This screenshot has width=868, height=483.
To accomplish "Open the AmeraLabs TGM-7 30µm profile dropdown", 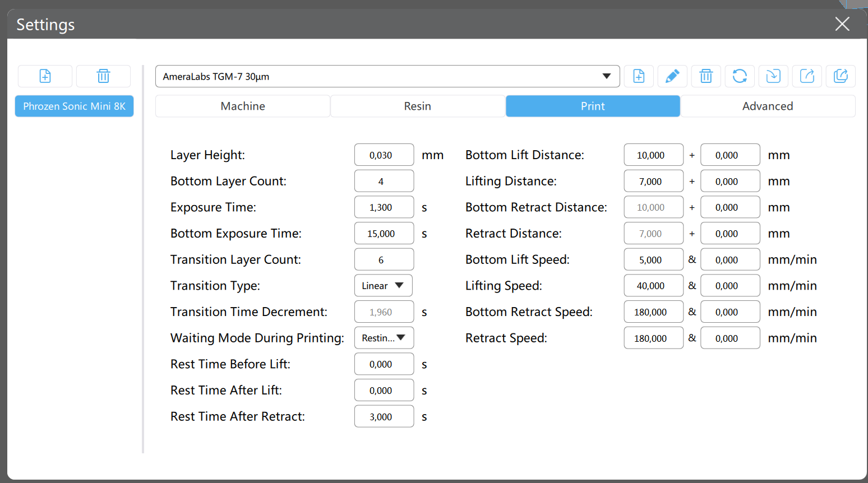I will 387,76.
